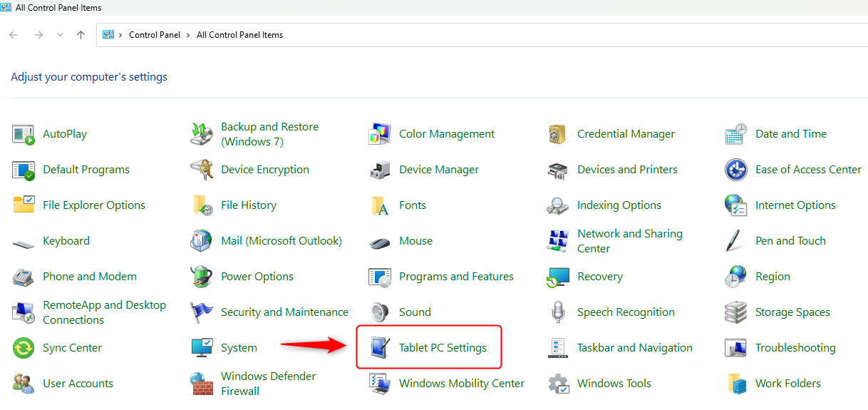Open the Indexing Options magnifier icon
868x410 pixels.
(x=558, y=205)
